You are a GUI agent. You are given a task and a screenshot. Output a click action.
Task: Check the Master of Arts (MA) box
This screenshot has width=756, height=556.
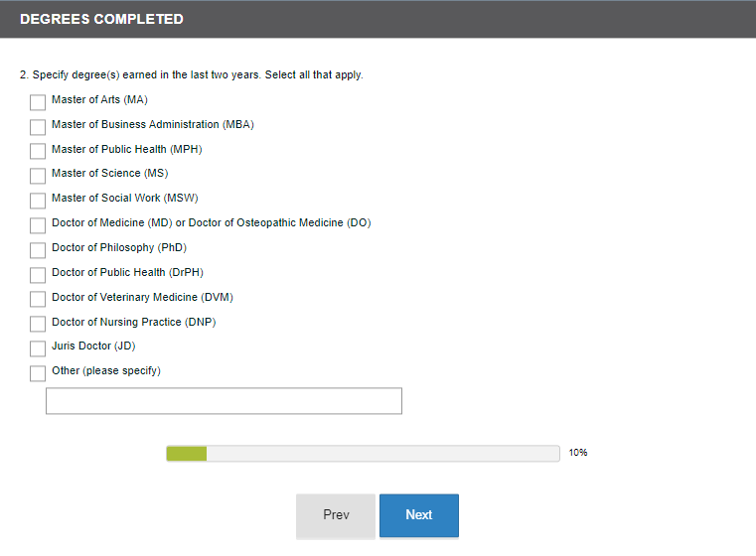coord(38,102)
